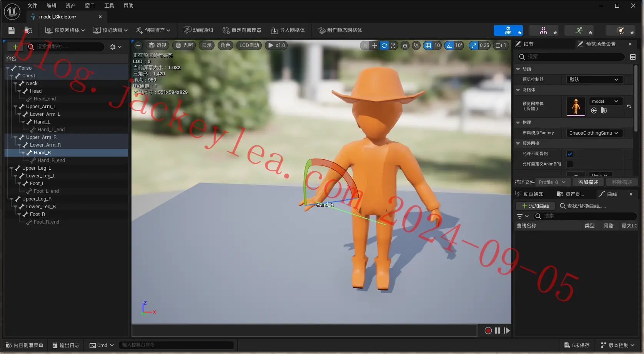Select the rotate gizmo tool

click(x=384, y=45)
